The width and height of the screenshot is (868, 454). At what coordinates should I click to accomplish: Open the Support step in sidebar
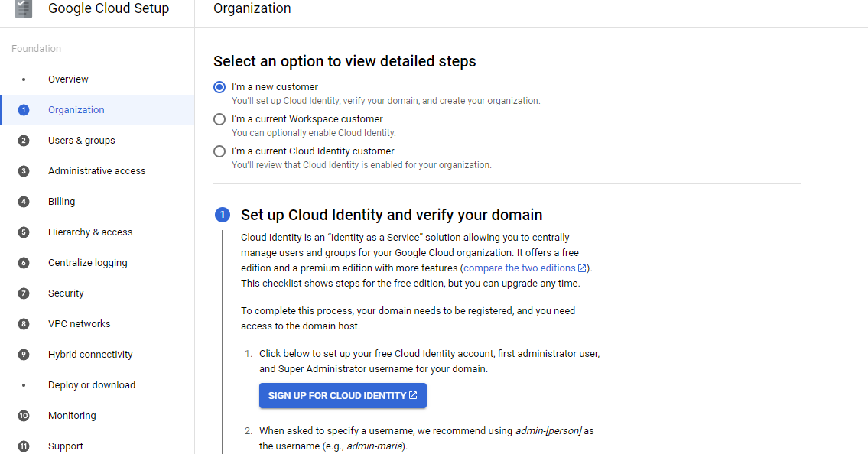pos(66,446)
